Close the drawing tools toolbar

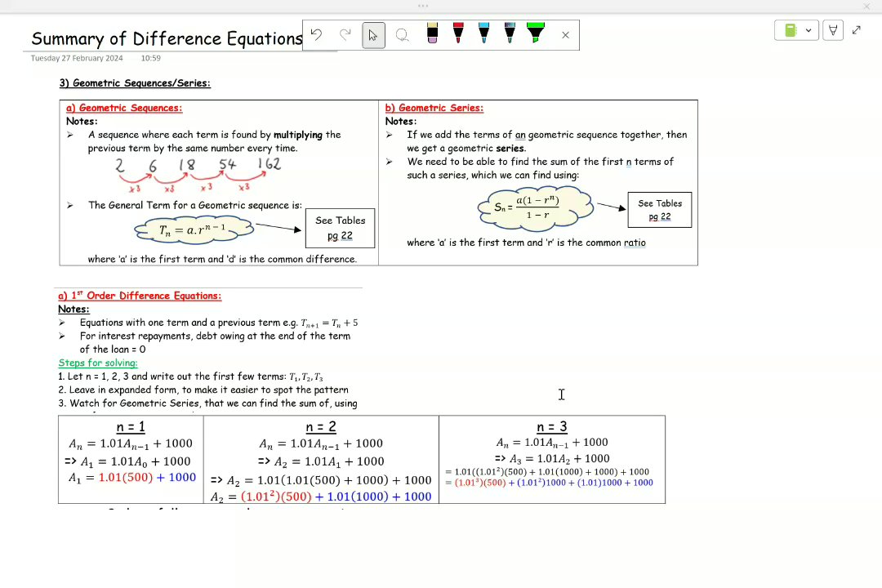tap(565, 35)
